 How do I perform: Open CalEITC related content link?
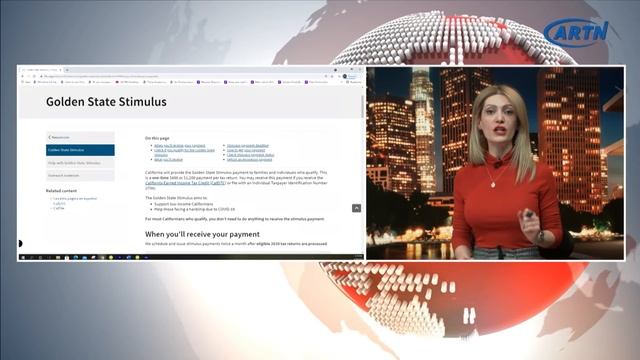[60, 203]
